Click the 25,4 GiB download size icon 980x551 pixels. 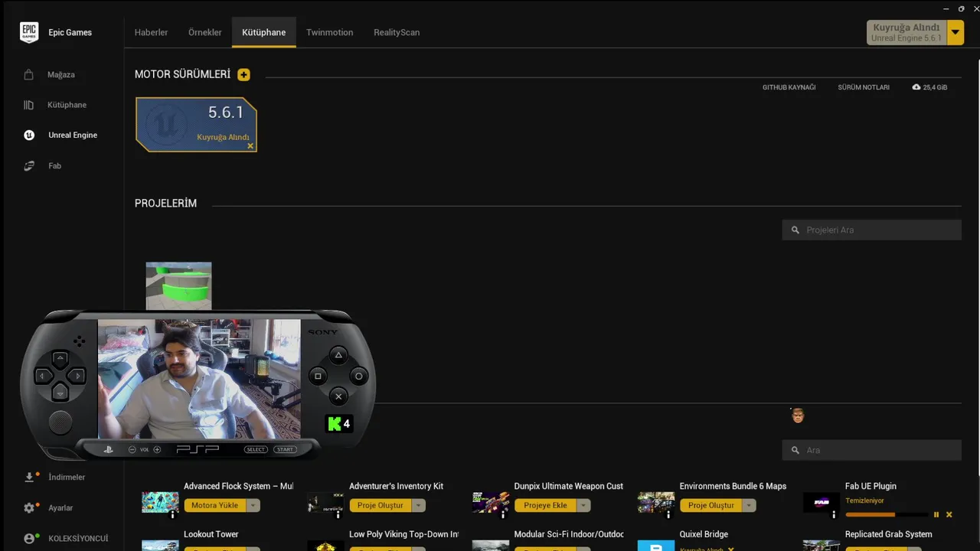click(916, 87)
